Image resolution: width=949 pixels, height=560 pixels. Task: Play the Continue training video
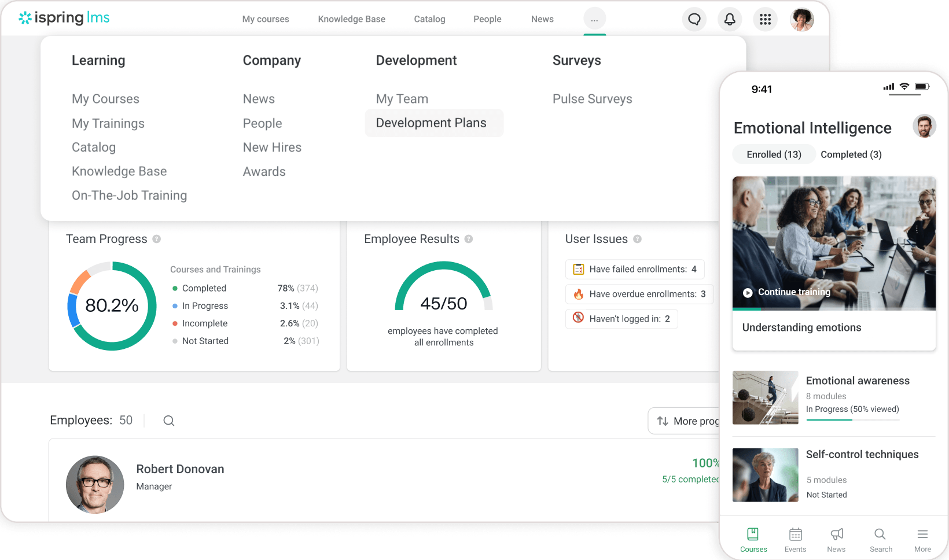coord(747,292)
